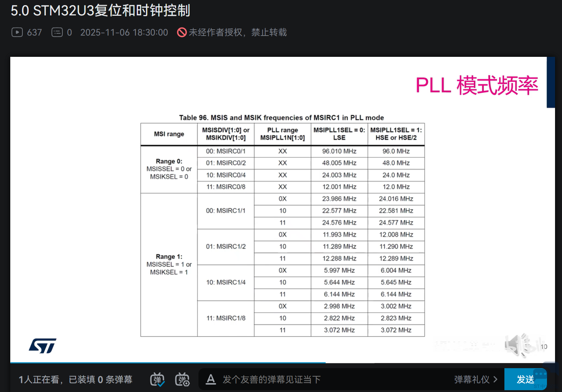Image resolution: width=562 pixels, height=392 pixels.
Task: Click the Range 1 row label cell
Action: click(169, 264)
